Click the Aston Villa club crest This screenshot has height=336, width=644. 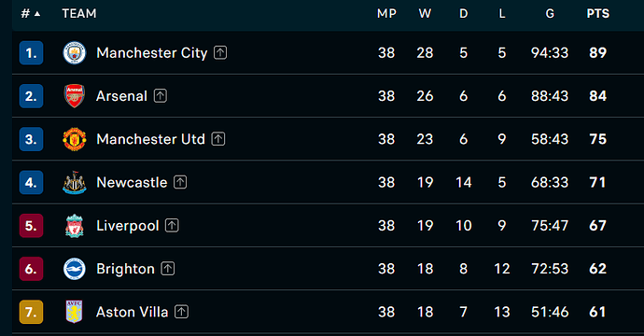[x=75, y=312]
